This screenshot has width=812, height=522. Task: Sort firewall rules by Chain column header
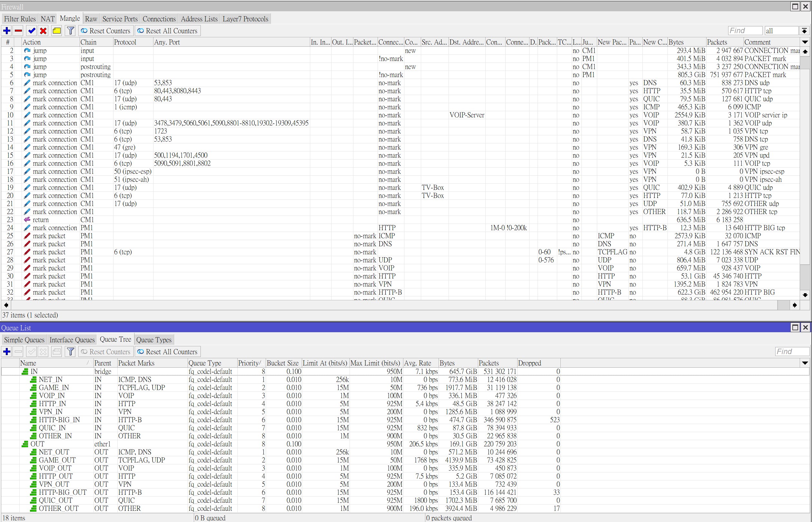[x=96, y=42]
